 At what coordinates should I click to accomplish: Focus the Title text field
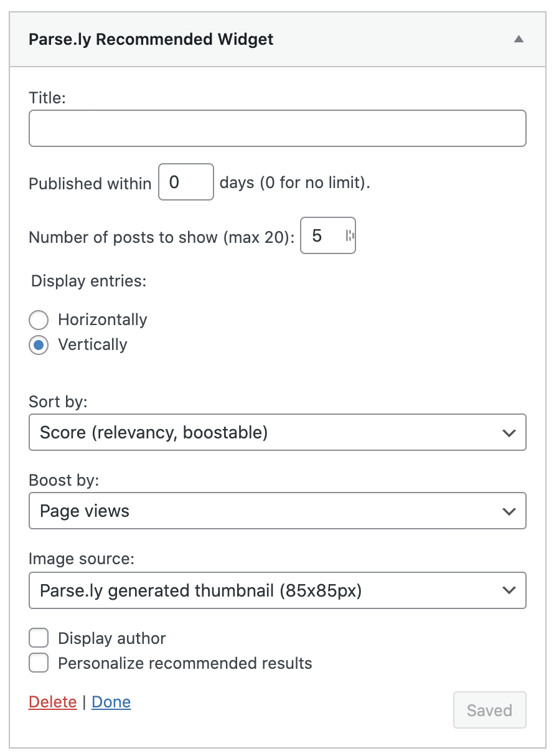(x=277, y=128)
